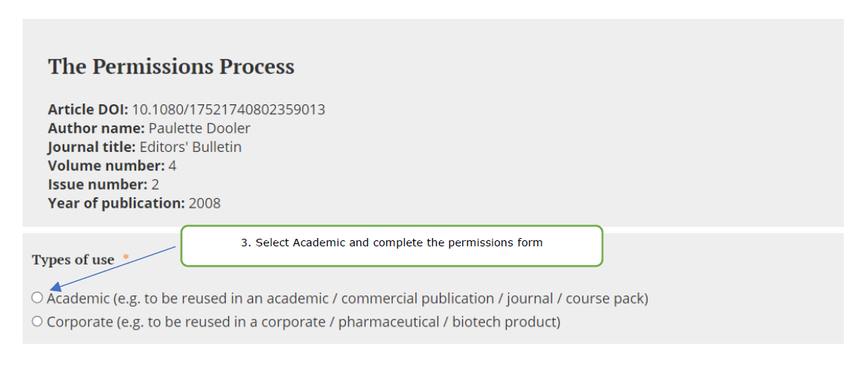The height and width of the screenshot is (368, 868).
Task: Click the 'Volume number:' label
Action: point(107,166)
